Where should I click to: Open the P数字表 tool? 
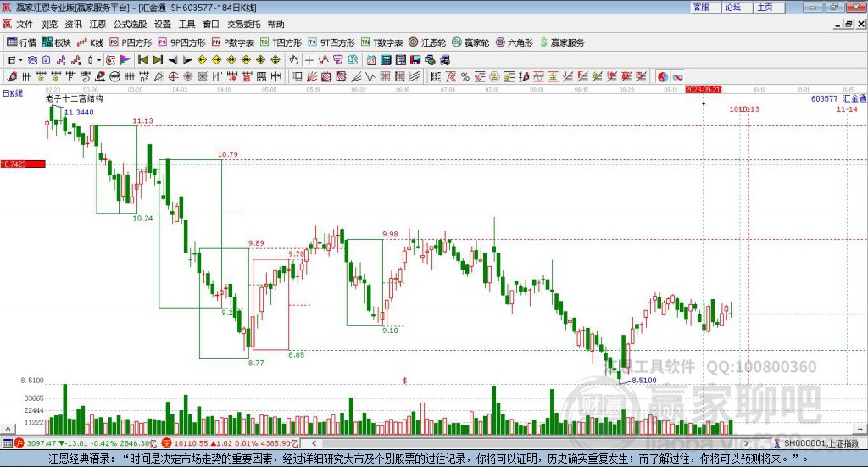(232, 42)
